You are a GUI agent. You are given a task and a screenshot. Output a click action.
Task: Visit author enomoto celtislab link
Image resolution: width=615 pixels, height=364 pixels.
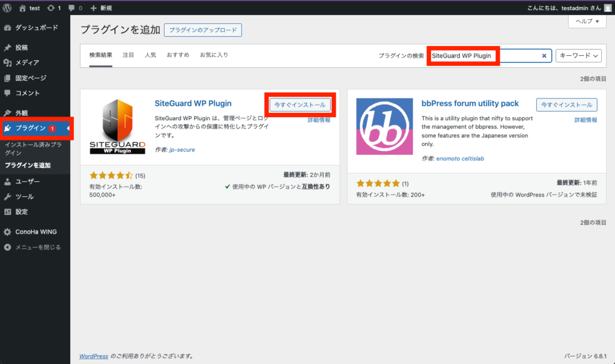coord(460,159)
